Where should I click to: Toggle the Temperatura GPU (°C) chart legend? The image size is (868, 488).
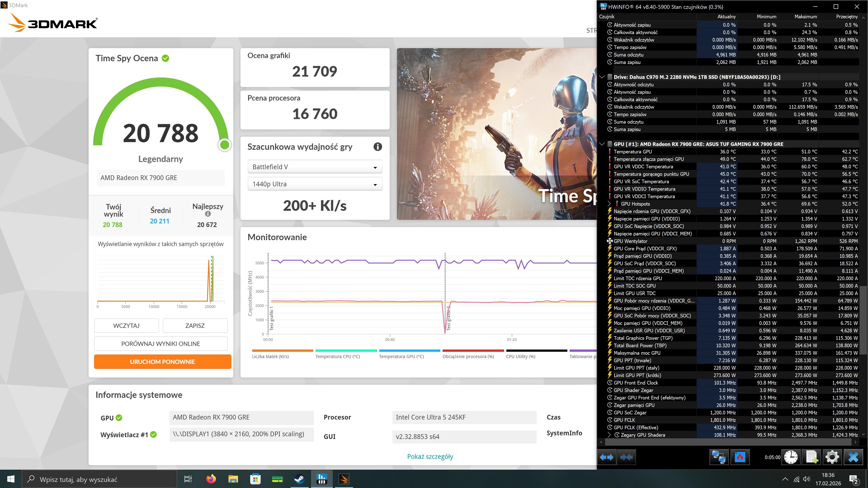[x=401, y=356]
